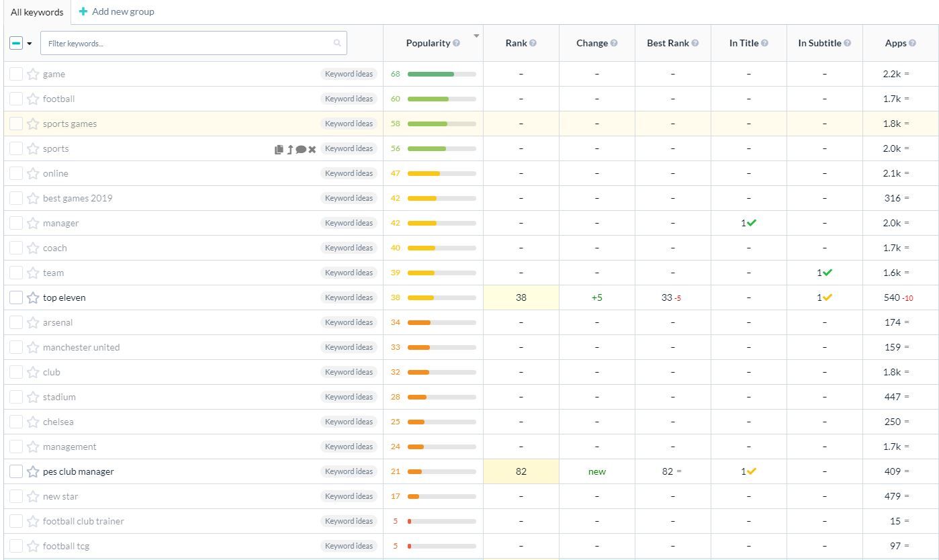Screen dimensions: 939x560
Task: Click the popularity bar for 'football club trainer'
Action: coord(441,521)
